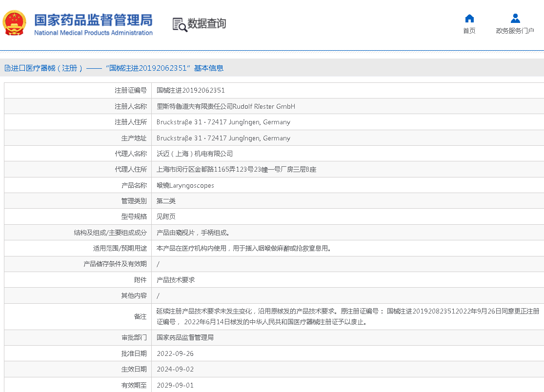
Task: Click expiry date value 2029-09-01
Action: (x=175, y=385)
